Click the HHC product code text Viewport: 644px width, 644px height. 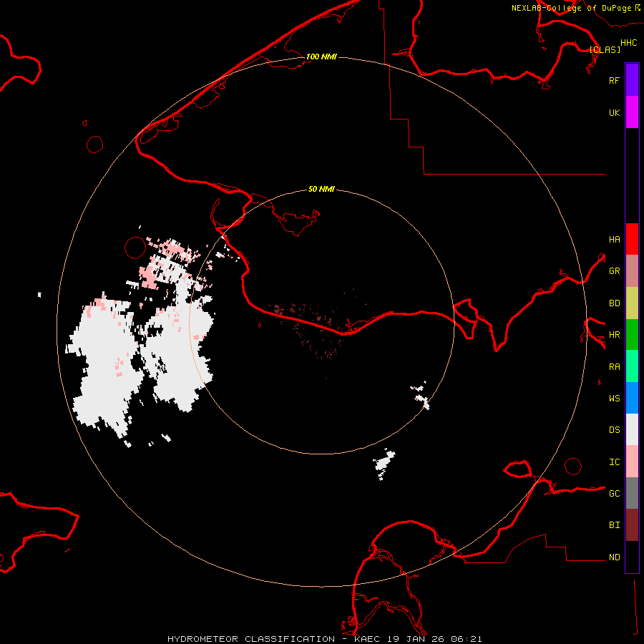point(628,43)
